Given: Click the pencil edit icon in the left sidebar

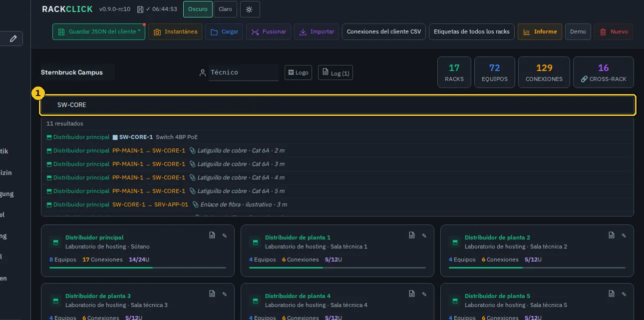Looking at the screenshot, I should pos(13,38).
